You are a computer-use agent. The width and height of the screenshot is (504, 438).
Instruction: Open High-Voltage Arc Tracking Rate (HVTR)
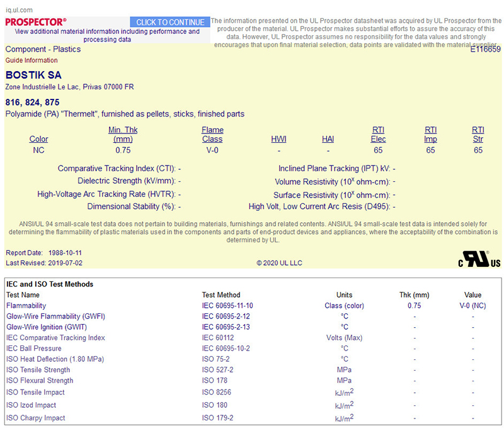(106, 194)
